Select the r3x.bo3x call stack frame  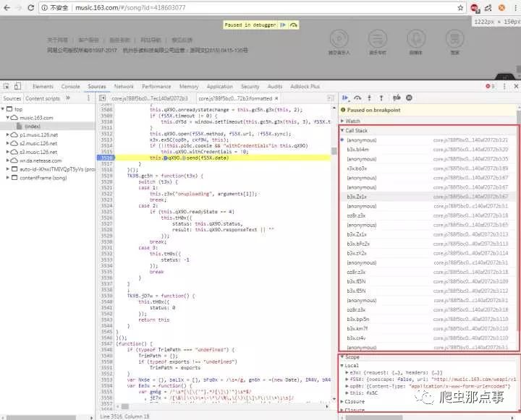click(x=428, y=168)
